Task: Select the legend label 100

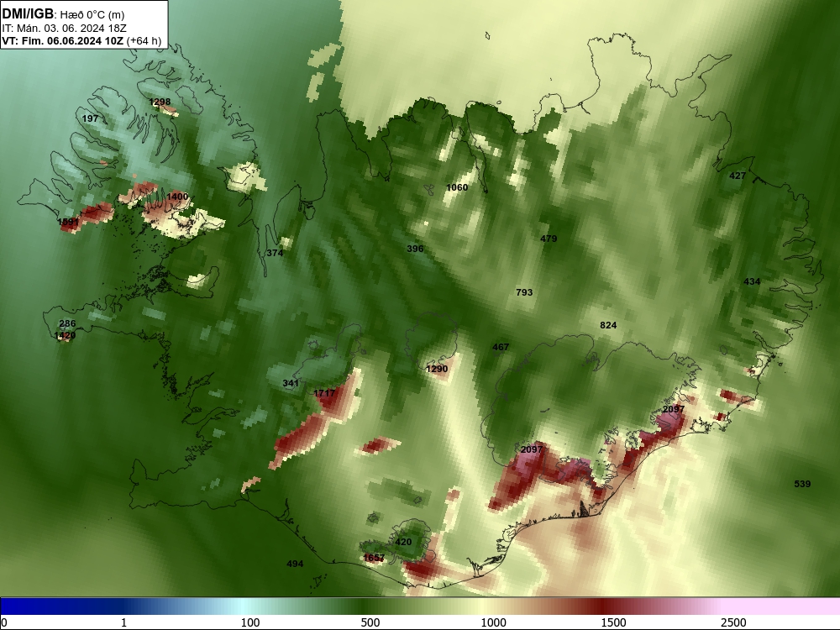Action: tap(250, 622)
